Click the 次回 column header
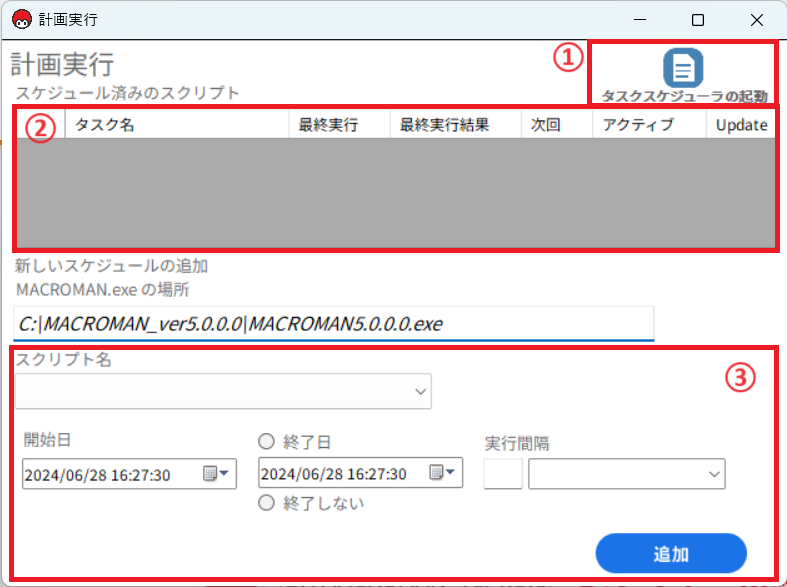This screenshot has width=787, height=587. click(x=557, y=124)
